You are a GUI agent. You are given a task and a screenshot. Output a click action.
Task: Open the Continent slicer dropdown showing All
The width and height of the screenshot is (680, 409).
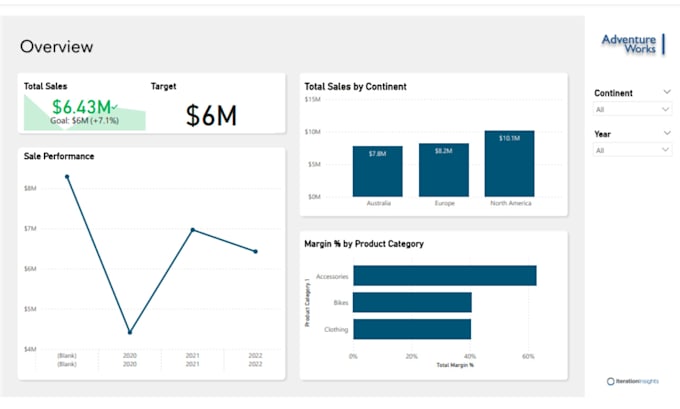pyautogui.click(x=632, y=109)
